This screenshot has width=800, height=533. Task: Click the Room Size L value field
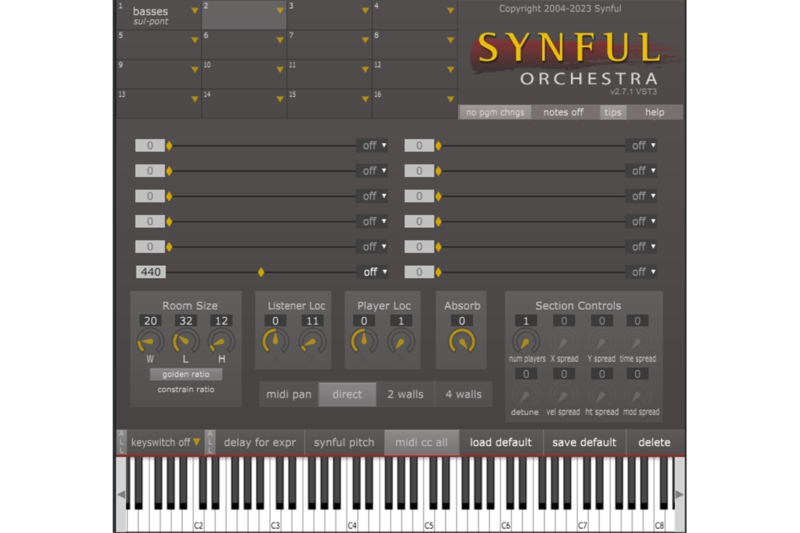coord(186,320)
